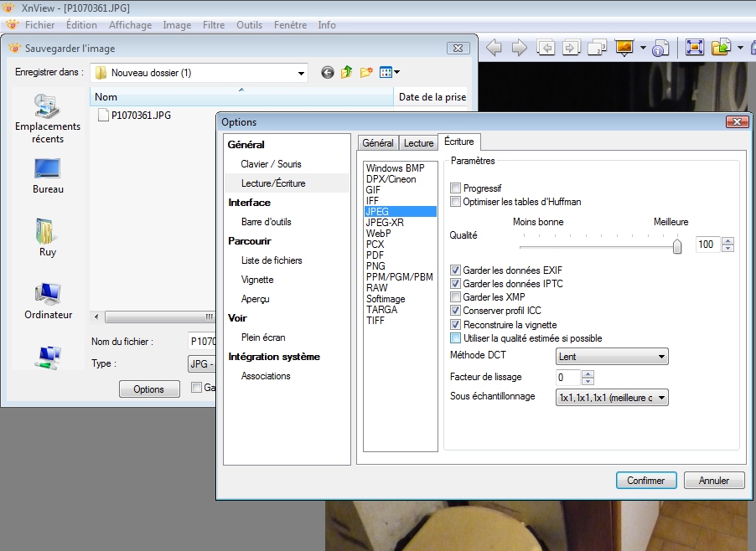Open the Fichier menu

(x=39, y=24)
